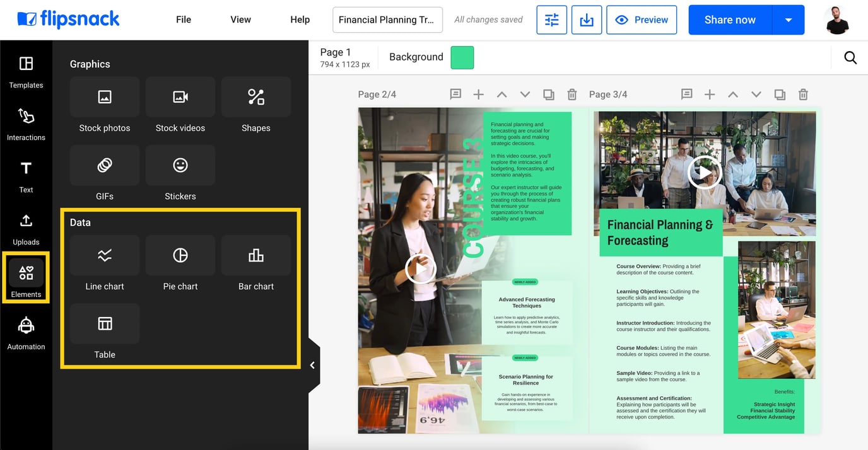Screen dimensions: 868x450
Task: Open the Text panel
Action: point(26,176)
